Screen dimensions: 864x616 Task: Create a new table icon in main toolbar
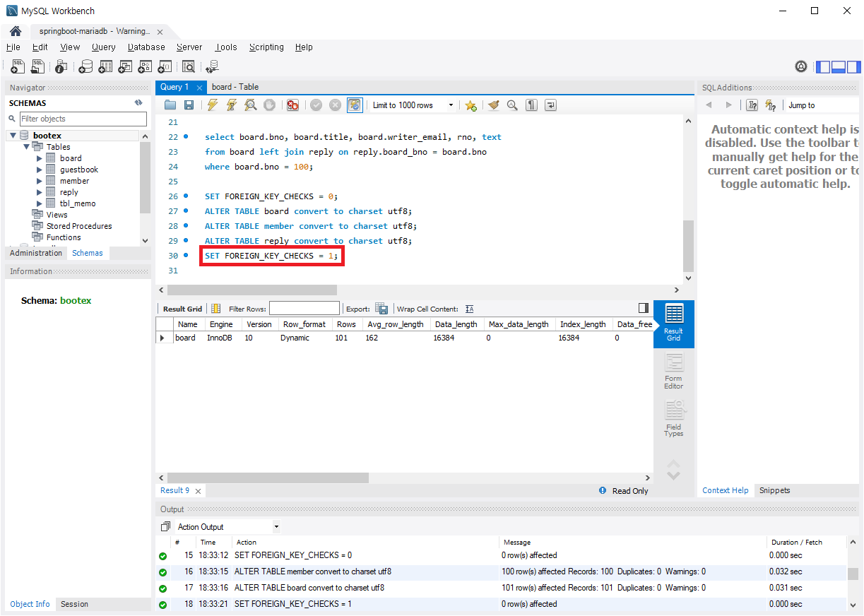(105, 66)
